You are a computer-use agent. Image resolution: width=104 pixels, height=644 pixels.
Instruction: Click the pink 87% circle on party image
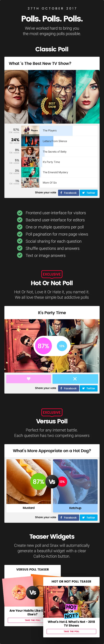click(x=43, y=346)
